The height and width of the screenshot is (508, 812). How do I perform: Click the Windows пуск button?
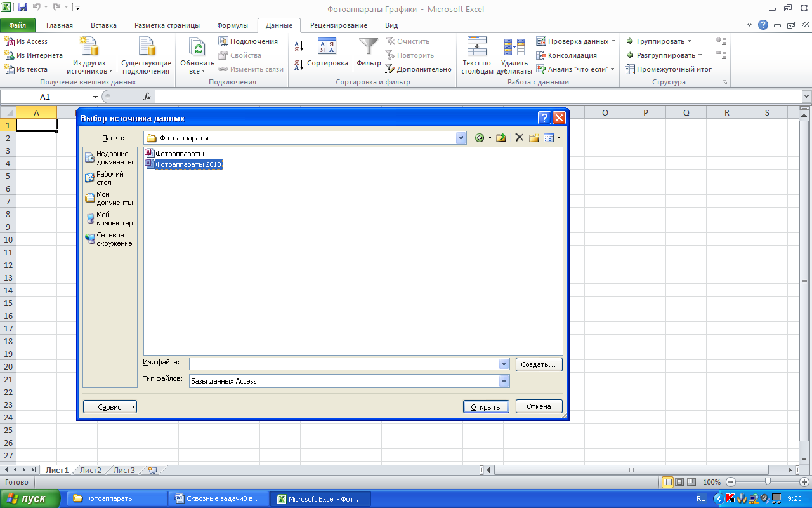[30, 498]
